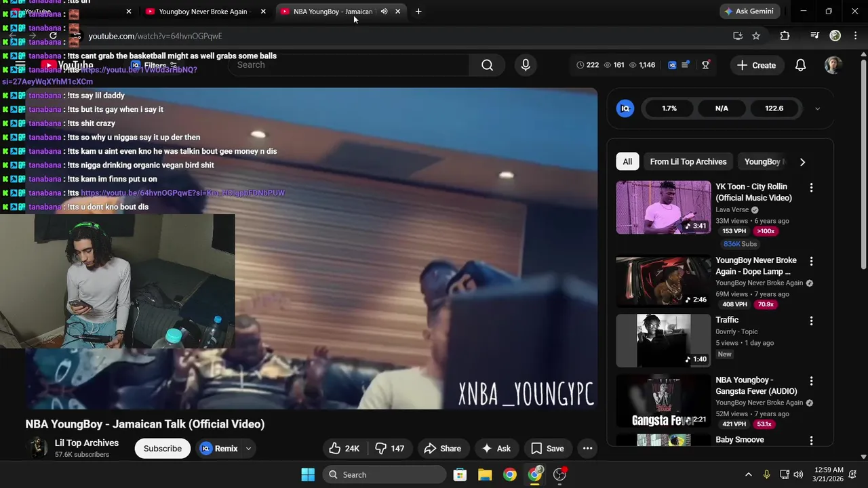The image size is (868, 488).
Task: Click the Lil Top Archives channel avatar
Action: tap(37, 448)
